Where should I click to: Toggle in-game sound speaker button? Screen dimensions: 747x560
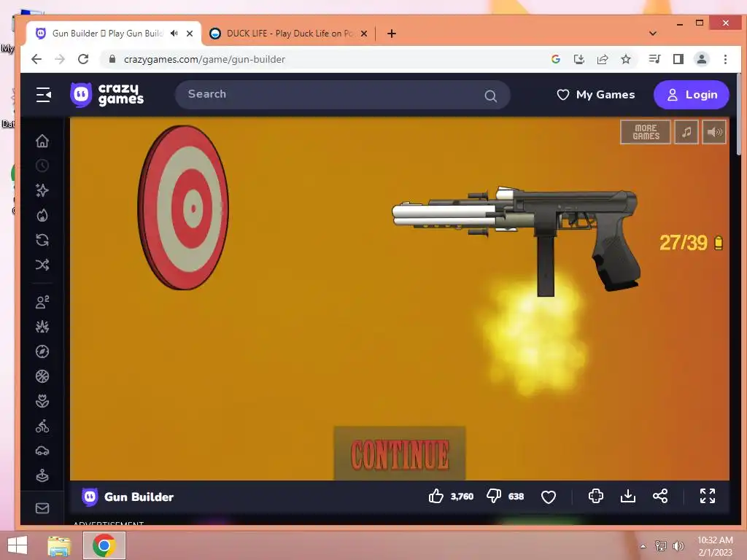714,132
